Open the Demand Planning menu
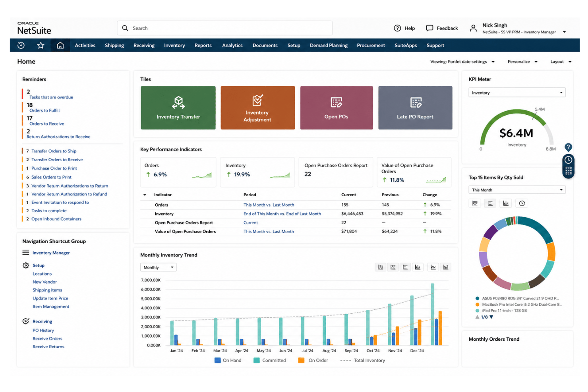Screen dimensions: 588x392 pyautogui.click(x=329, y=45)
